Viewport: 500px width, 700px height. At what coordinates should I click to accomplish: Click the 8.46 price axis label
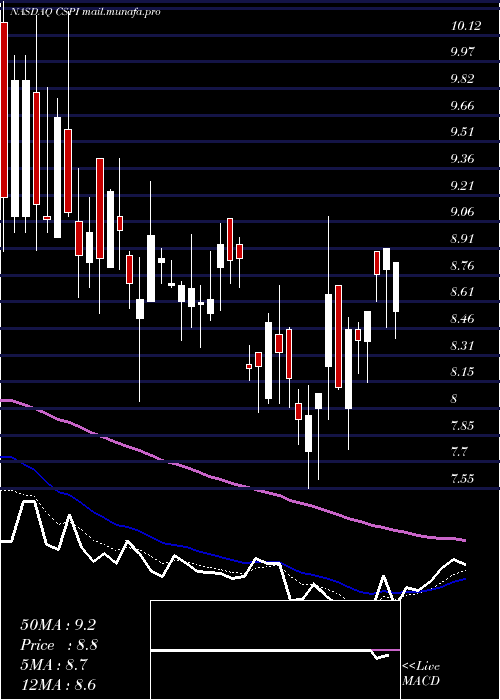[x=464, y=319]
